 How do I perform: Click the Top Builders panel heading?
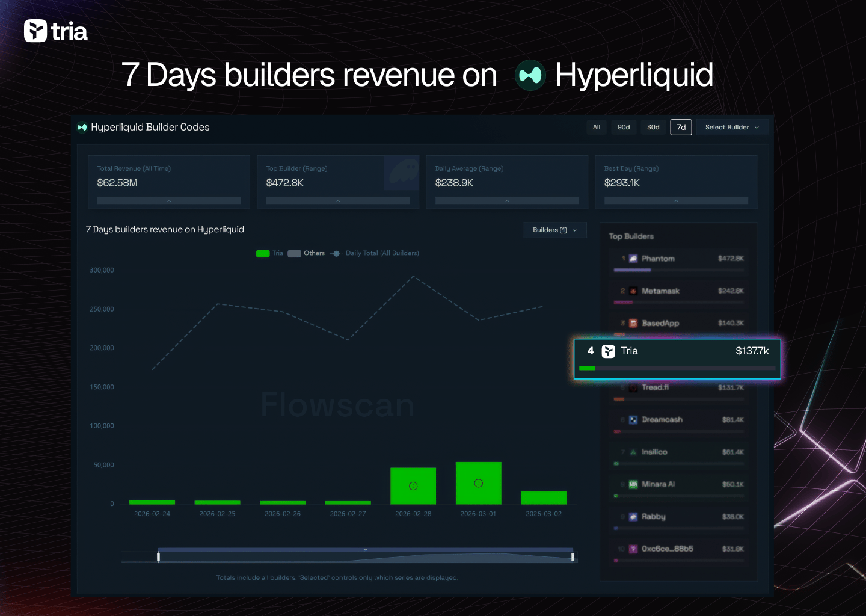point(631,236)
